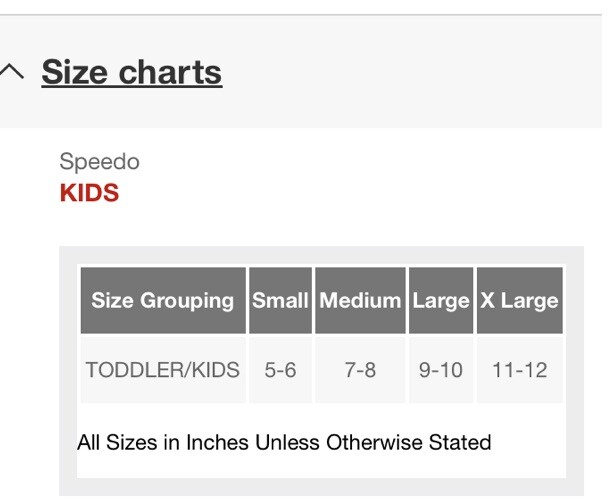
Task: Click the 7-8 size cell
Action: 360,370
